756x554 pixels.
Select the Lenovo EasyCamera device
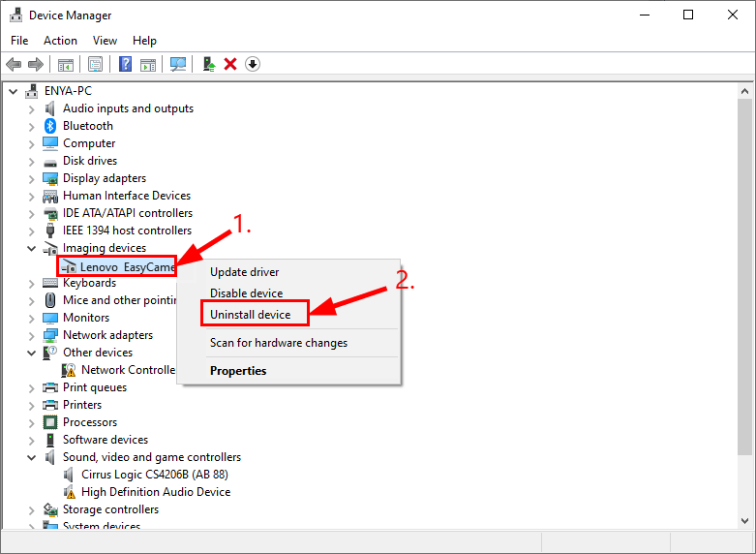coord(127,267)
